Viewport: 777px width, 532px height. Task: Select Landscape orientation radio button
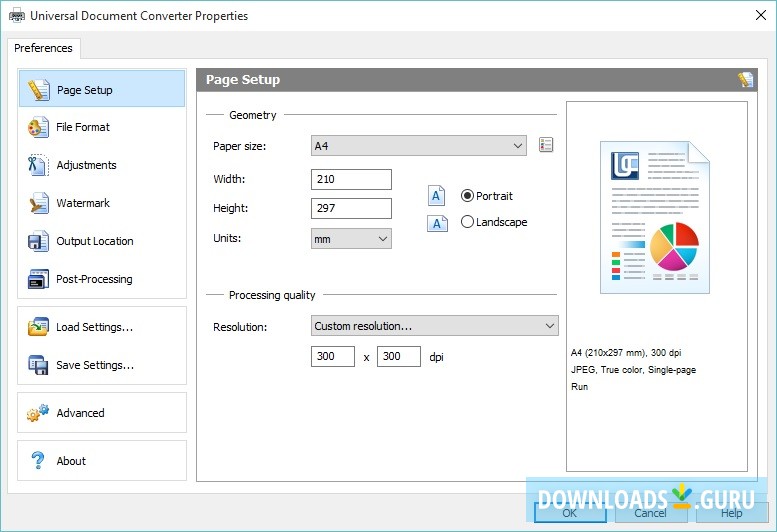coord(467,222)
